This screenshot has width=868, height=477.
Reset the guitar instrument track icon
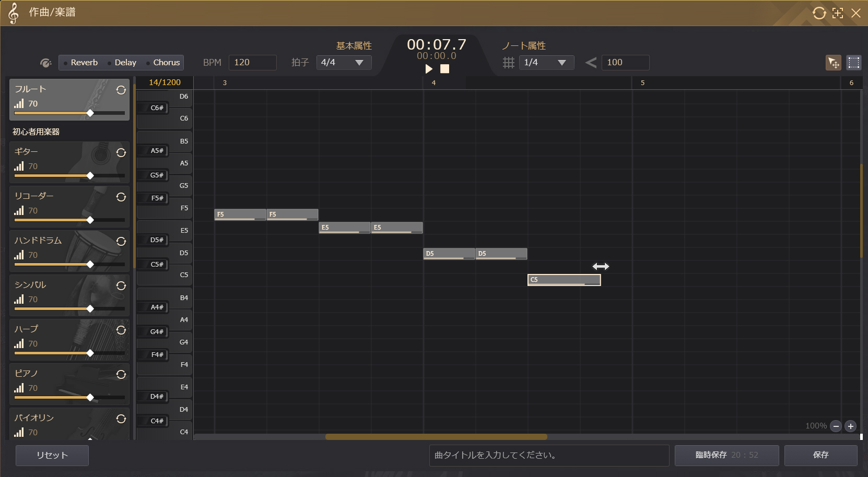point(121,152)
